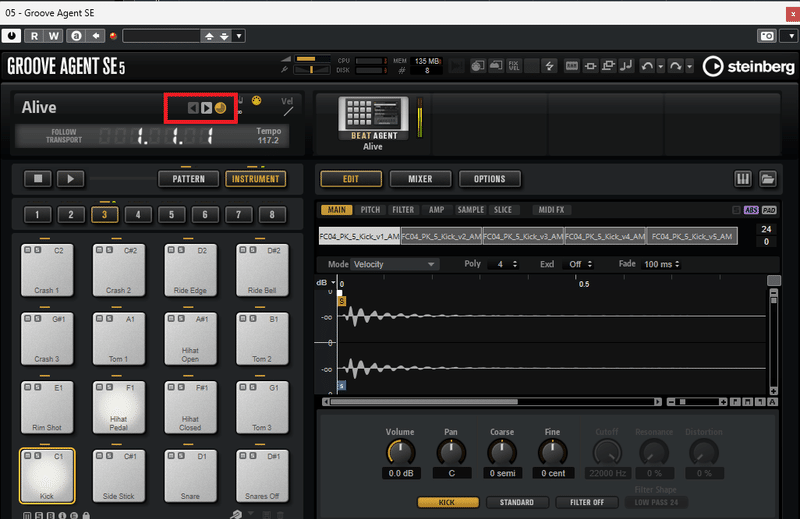Viewport: 800px width, 519px height.
Task: Open the preset name field
Action: pos(161,36)
